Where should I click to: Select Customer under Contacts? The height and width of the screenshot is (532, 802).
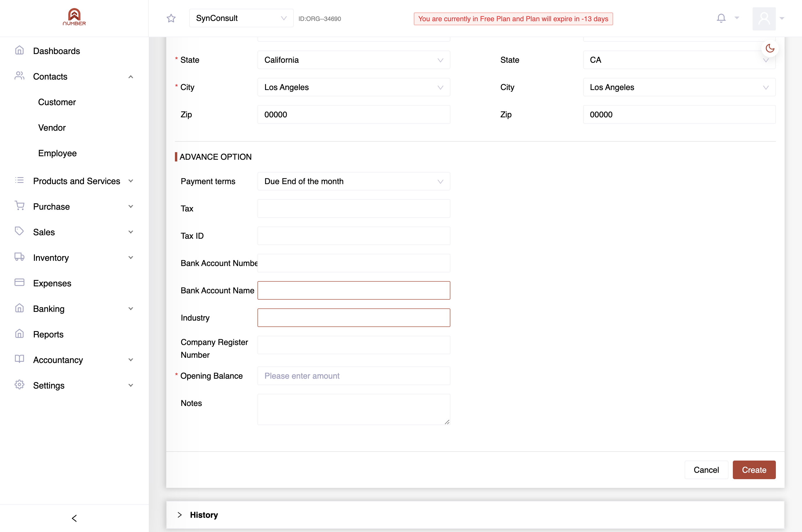(57, 102)
